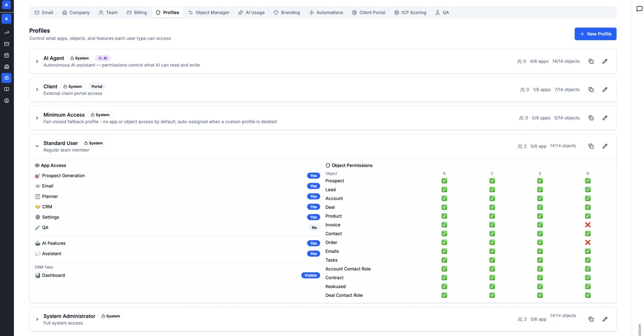Image resolution: width=644 pixels, height=336 pixels.
Task: Edit the Standard User profile
Action: tap(605, 146)
